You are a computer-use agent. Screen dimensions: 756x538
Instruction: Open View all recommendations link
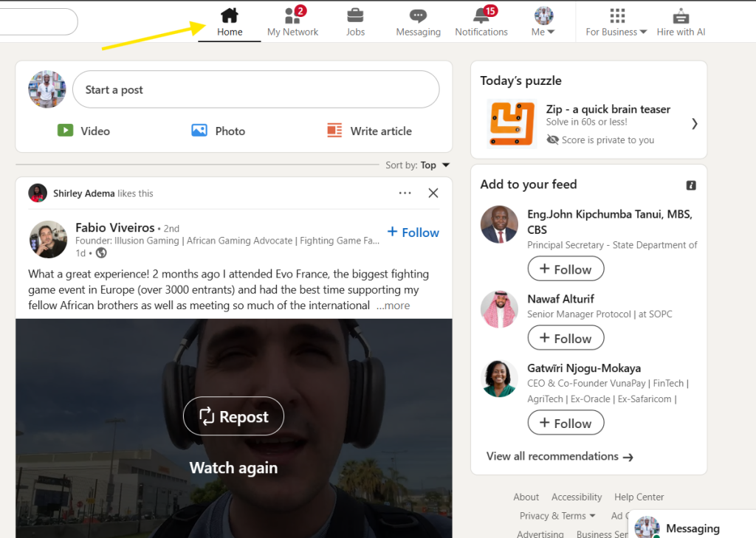(x=560, y=457)
